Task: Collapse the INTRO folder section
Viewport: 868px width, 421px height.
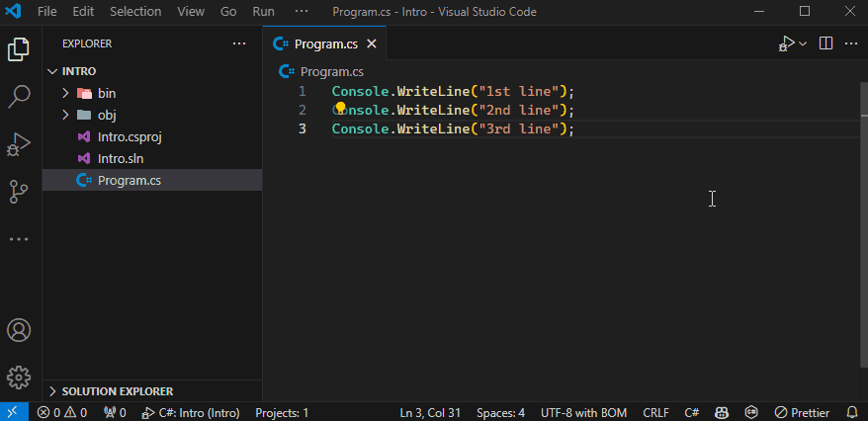Action: 152,71
